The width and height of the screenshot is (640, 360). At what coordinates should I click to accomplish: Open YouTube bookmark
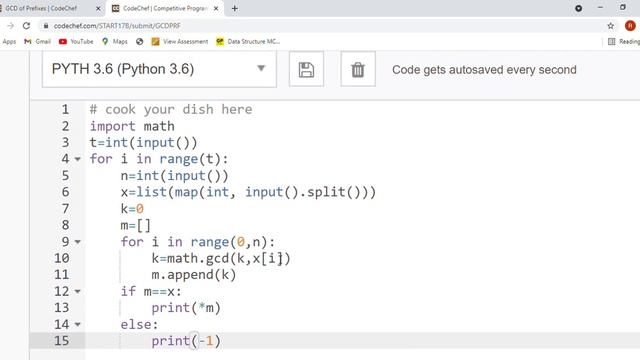click(x=76, y=42)
